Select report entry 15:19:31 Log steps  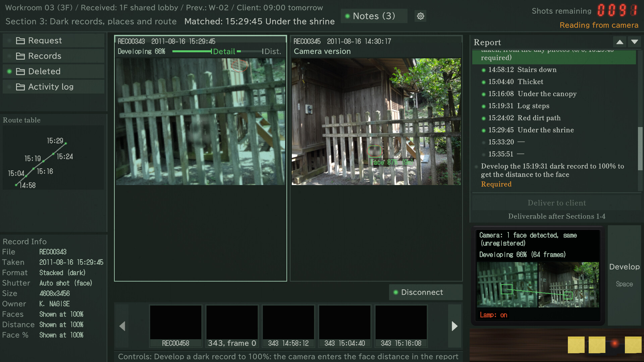pos(519,106)
